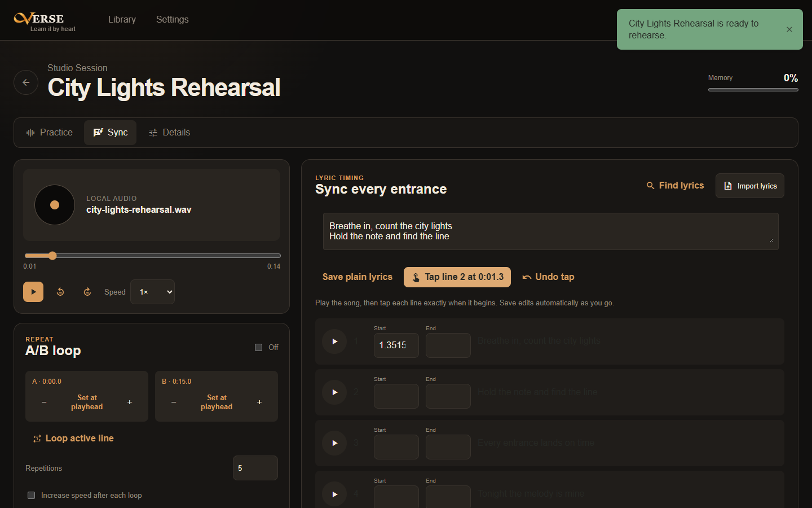Dismiss the ready to rehearse notification

click(x=789, y=29)
